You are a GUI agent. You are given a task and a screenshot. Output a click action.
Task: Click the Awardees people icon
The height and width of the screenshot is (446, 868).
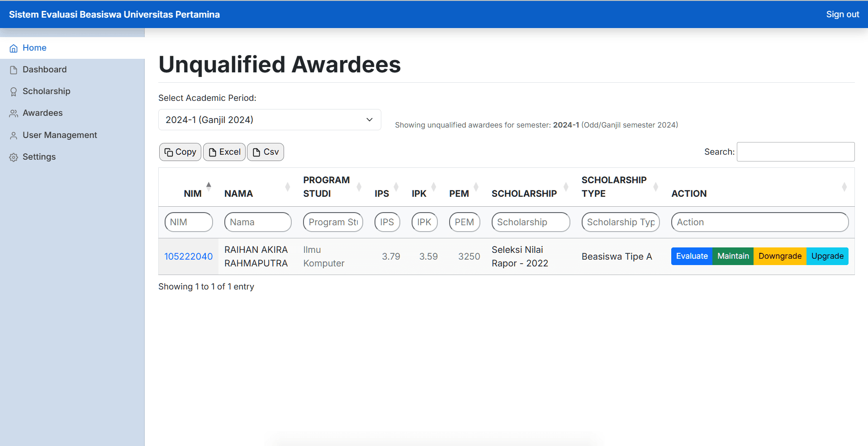(14, 114)
